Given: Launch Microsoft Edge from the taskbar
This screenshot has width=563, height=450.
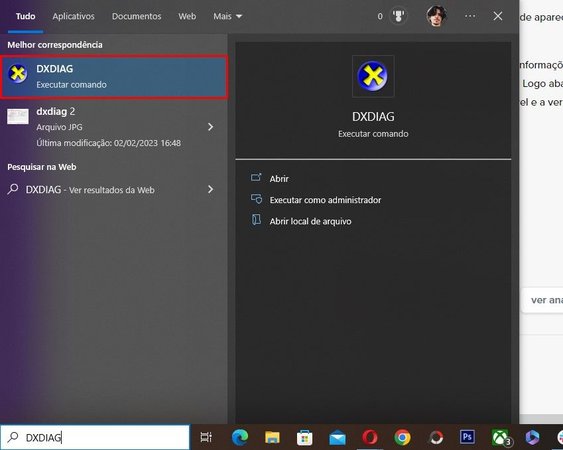Looking at the screenshot, I should (240, 437).
